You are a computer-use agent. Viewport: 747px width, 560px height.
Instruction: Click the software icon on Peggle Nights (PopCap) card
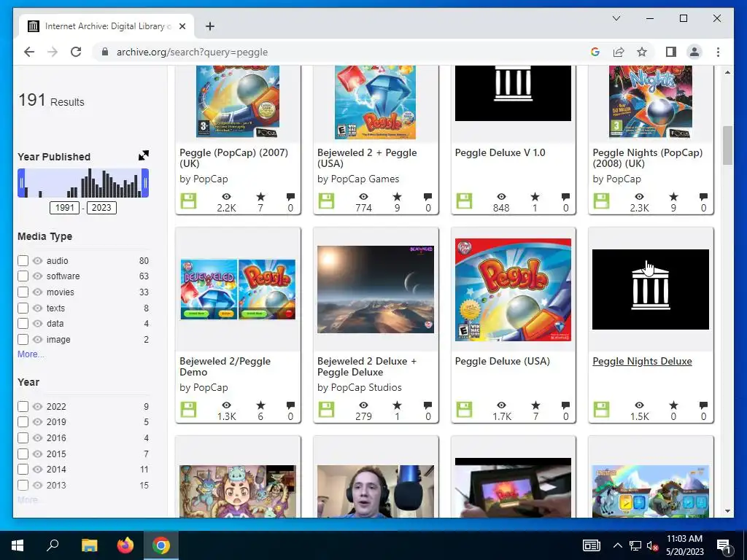click(x=602, y=201)
